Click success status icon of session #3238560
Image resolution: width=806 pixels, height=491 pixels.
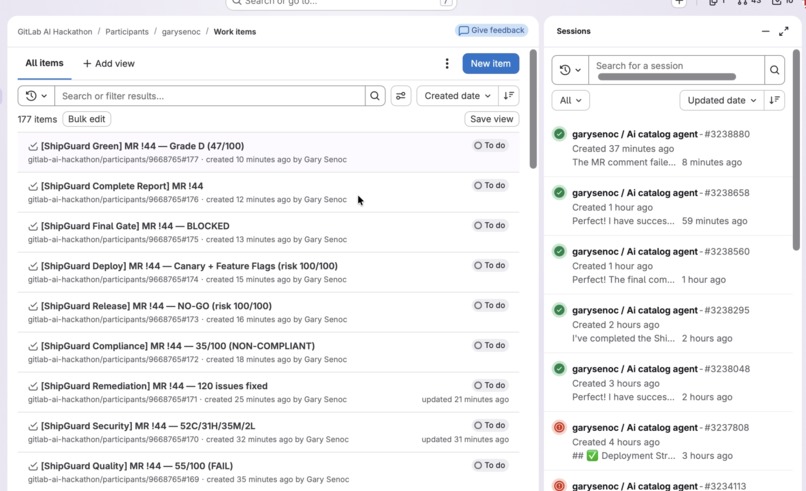point(559,251)
